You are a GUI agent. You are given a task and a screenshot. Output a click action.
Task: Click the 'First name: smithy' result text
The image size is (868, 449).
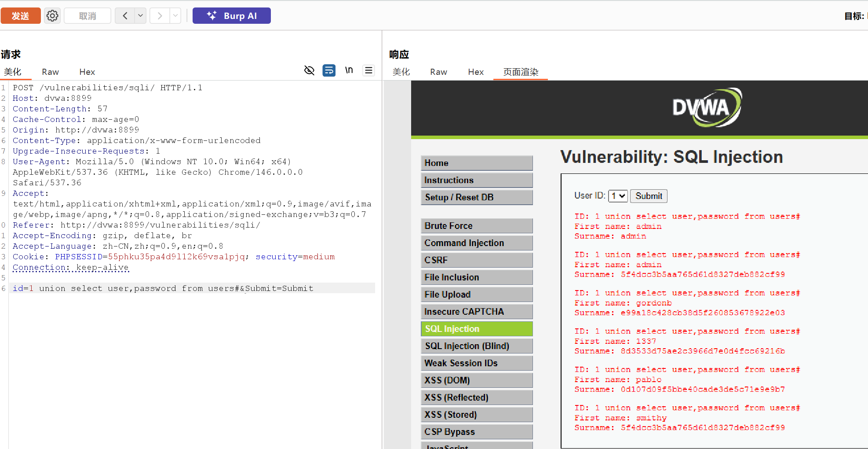click(620, 418)
